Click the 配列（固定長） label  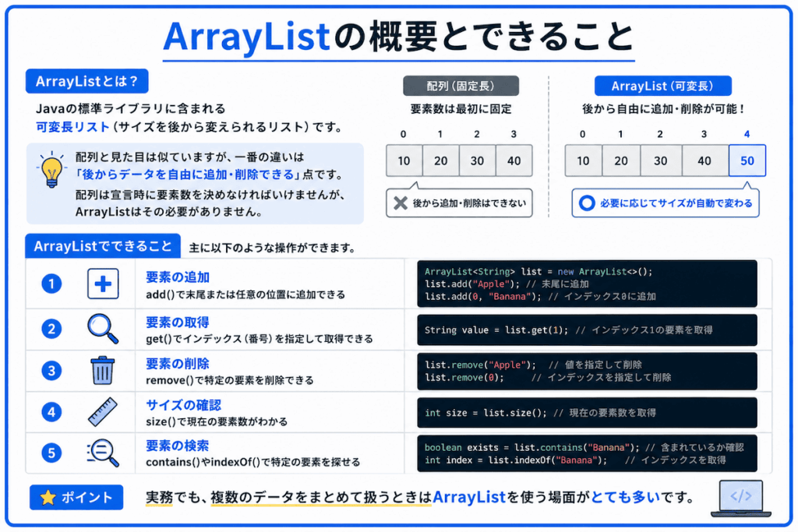click(461, 86)
